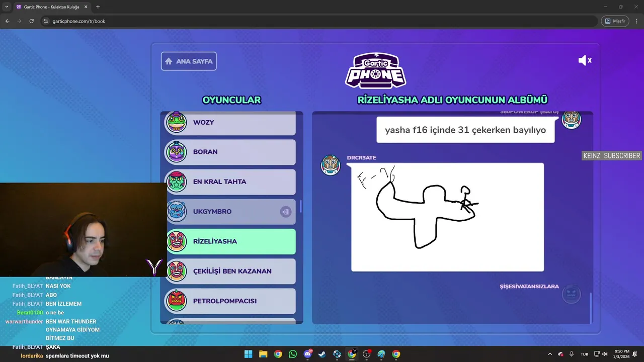Viewport: 644px width, 362px height.
Task: Select EN KRAL TAHTA player
Action: click(231, 182)
